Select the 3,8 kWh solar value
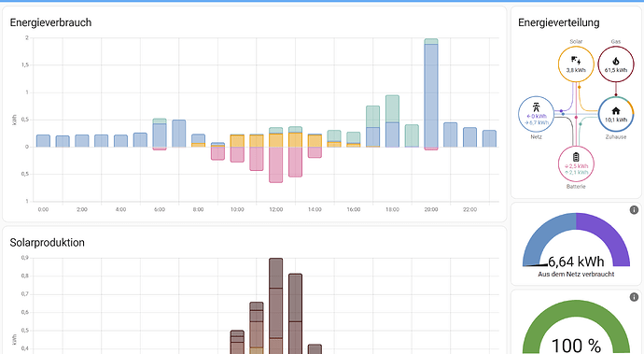 pyautogui.click(x=576, y=70)
